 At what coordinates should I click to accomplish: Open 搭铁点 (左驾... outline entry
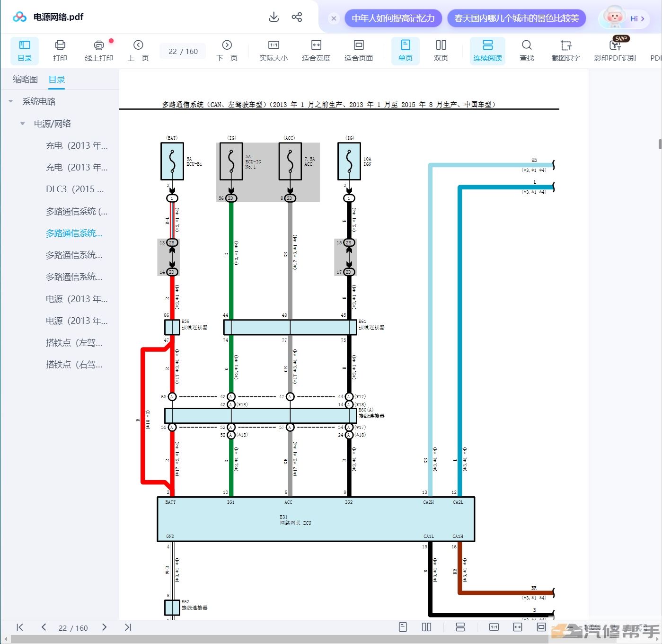point(74,342)
